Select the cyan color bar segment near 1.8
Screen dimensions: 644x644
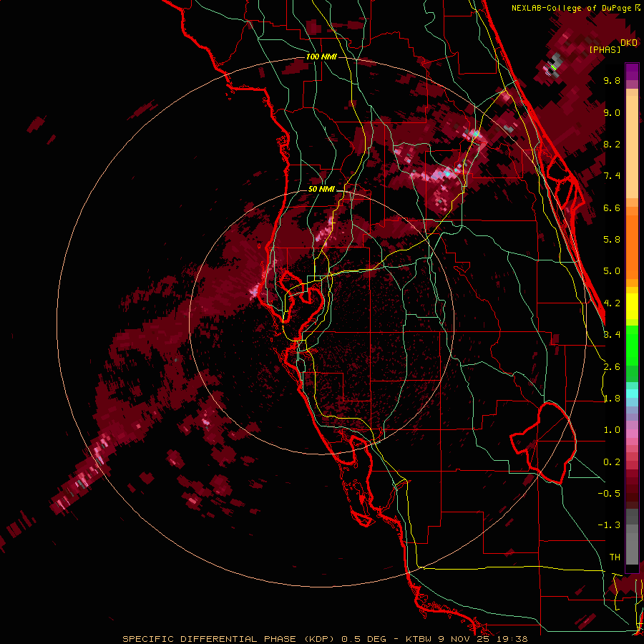[x=632, y=394]
